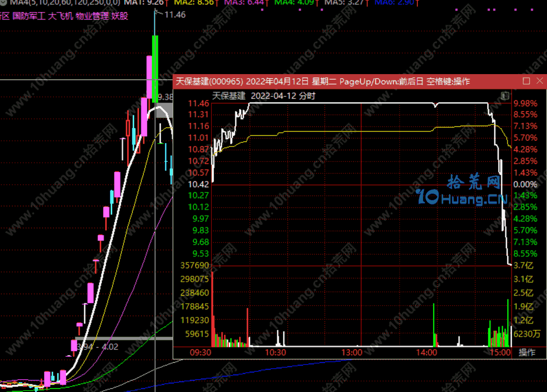Open the 大飞机 concept tag
This screenshot has width=547, height=392.
click(x=60, y=16)
